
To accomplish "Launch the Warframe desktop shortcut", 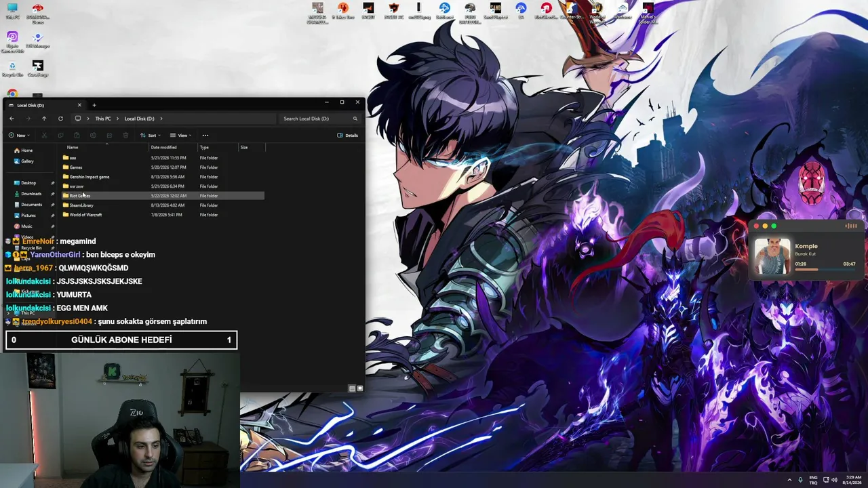I will pyautogui.click(x=623, y=11).
